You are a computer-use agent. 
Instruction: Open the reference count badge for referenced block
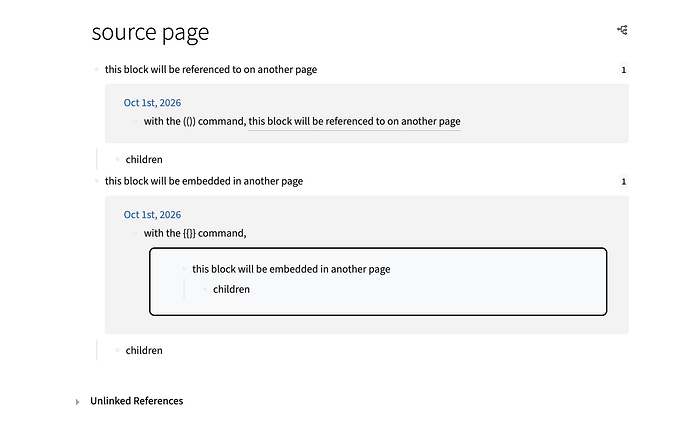[x=623, y=70]
